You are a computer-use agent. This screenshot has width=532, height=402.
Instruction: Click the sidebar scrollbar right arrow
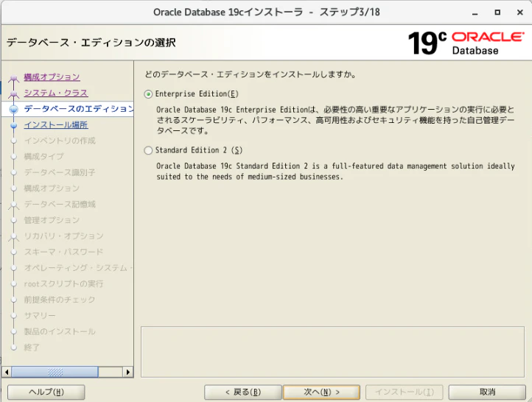(x=128, y=372)
